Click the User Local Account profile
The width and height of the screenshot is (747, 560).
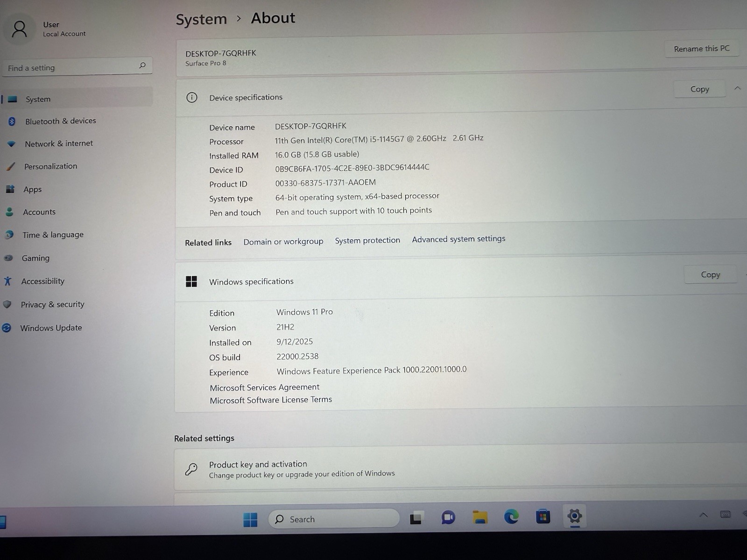46,29
